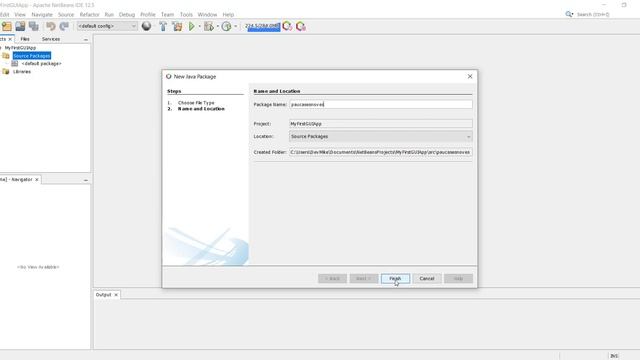
Task: Click the INS indicator in status bar
Action: [613, 356]
